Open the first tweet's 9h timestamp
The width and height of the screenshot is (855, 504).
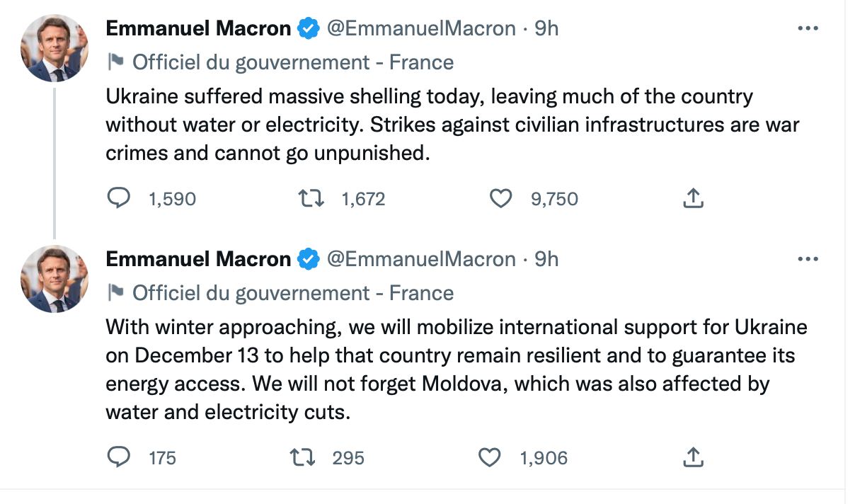[x=546, y=28]
